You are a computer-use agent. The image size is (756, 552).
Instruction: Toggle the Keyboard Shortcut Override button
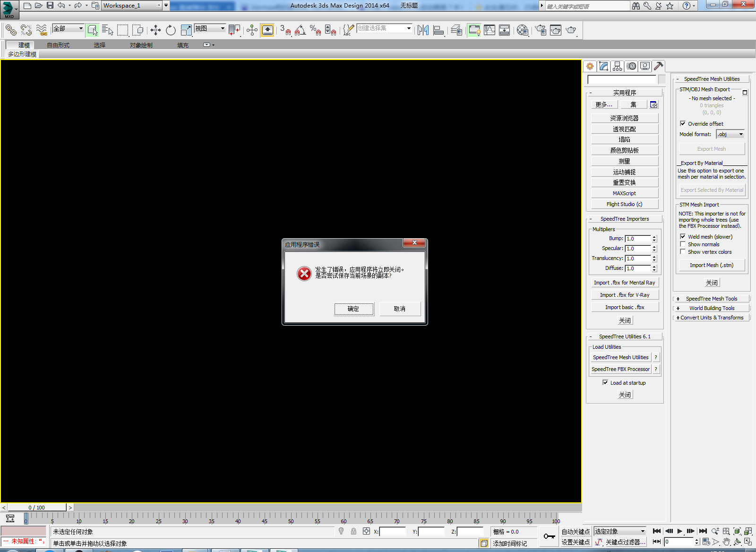[267, 30]
